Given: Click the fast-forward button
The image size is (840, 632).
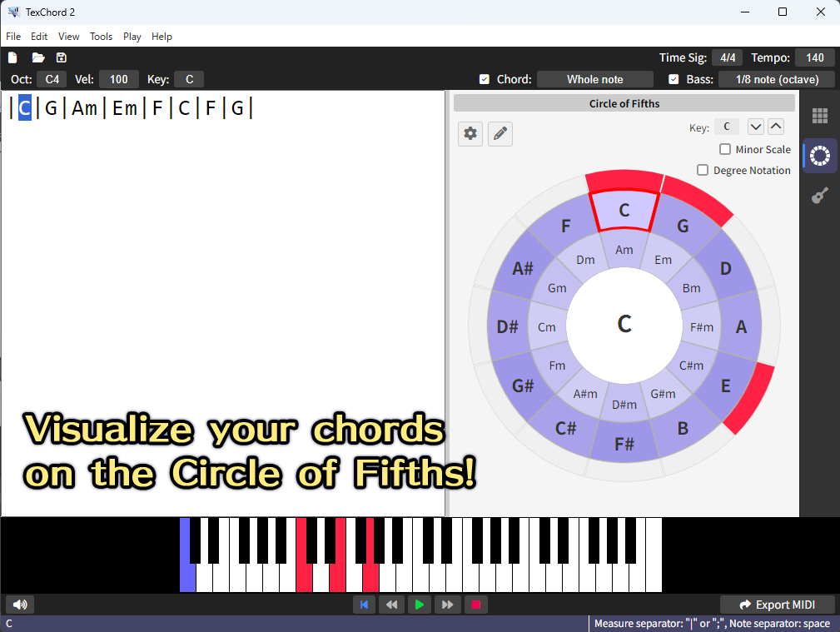Looking at the screenshot, I should click(447, 605).
